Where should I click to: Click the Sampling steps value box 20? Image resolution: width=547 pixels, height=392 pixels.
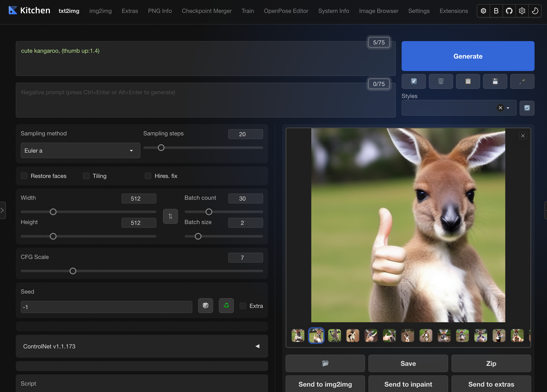point(245,134)
